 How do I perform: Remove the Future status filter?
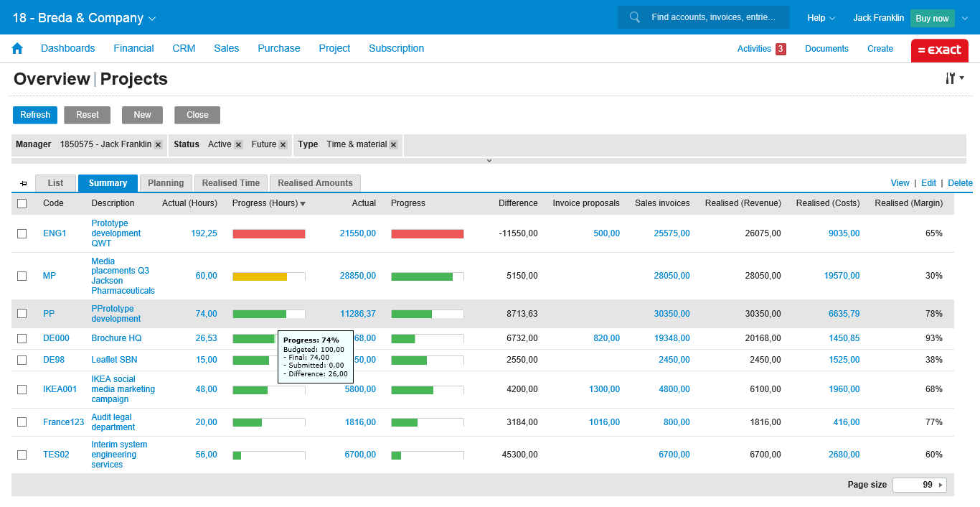(283, 144)
